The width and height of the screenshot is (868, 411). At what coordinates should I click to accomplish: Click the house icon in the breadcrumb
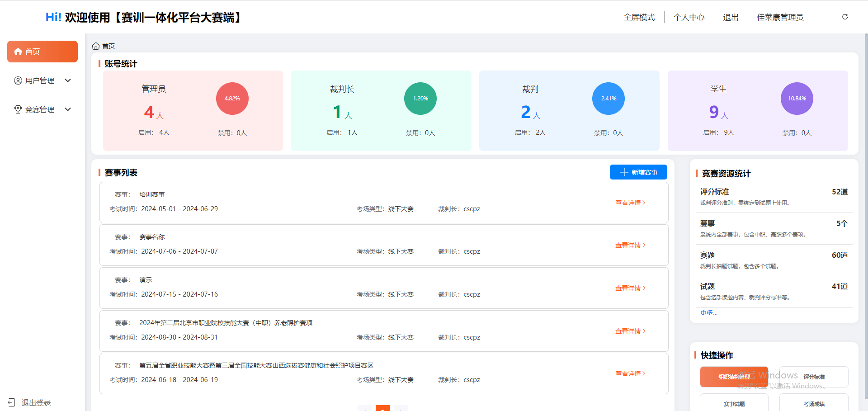point(96,46)
